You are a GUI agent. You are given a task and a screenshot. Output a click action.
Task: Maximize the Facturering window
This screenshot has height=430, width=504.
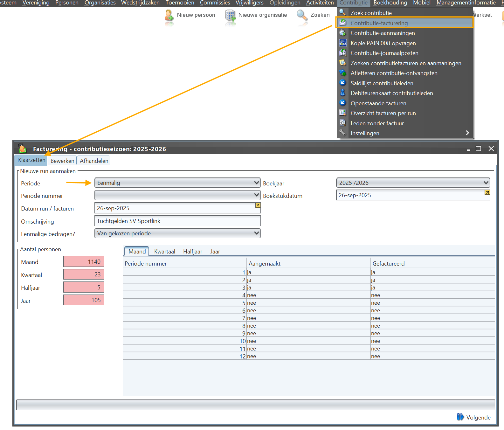tap(478, 149)
